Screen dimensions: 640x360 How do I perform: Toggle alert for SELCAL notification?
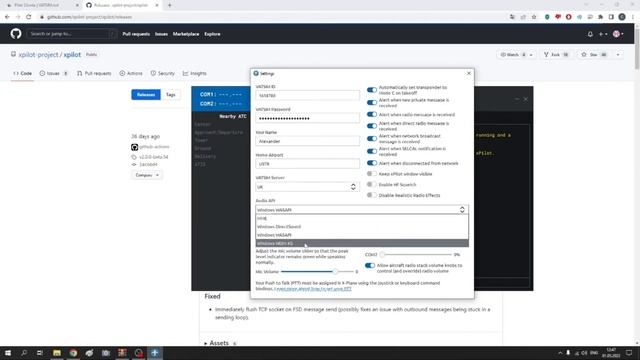tap(371, 151)
